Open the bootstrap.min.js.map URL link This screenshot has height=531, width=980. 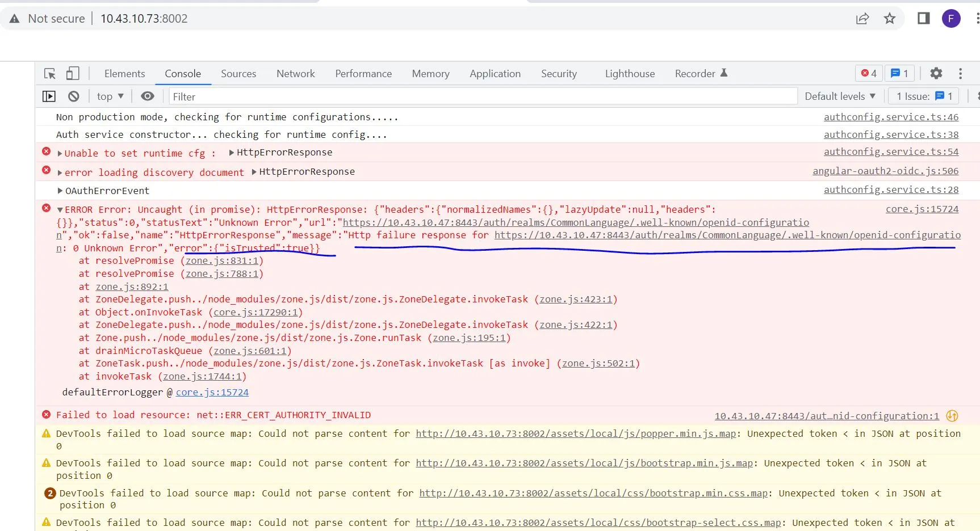[584, 463]
